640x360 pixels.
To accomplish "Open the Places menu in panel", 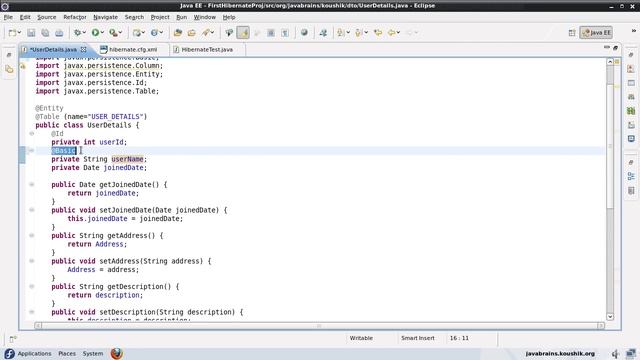I will point(67,353).
